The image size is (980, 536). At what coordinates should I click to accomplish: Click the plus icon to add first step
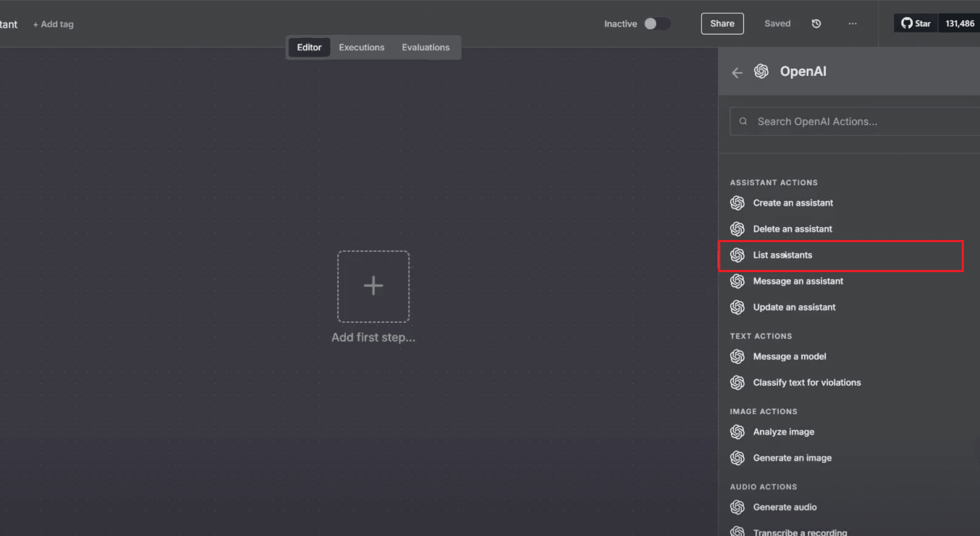tap(373, 286)
